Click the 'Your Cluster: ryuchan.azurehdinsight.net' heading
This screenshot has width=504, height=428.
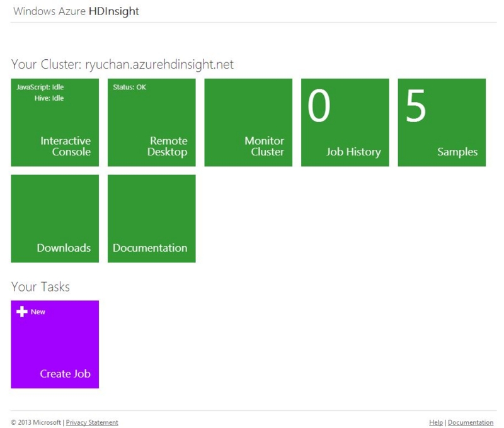122,65
